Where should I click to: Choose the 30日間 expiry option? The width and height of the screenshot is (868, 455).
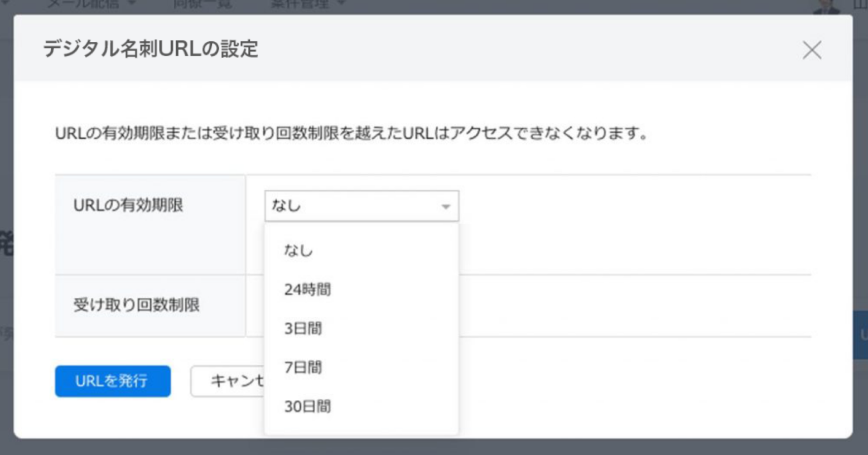[361, 406]
